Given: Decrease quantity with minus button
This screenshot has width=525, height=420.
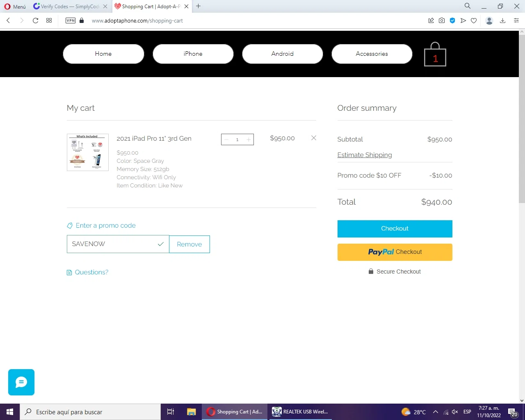Looking at the screenshot, I should click(x=226, y=139).
